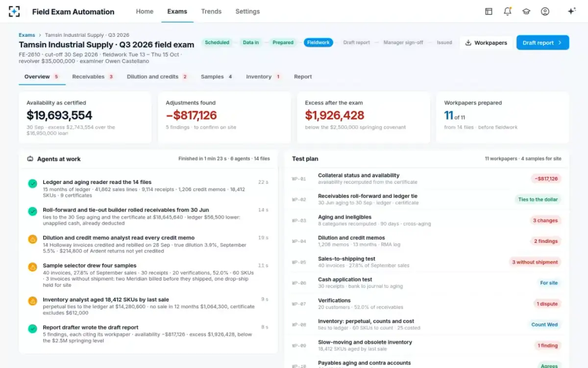Click the Workpapers button

click(x=486, y=43)
